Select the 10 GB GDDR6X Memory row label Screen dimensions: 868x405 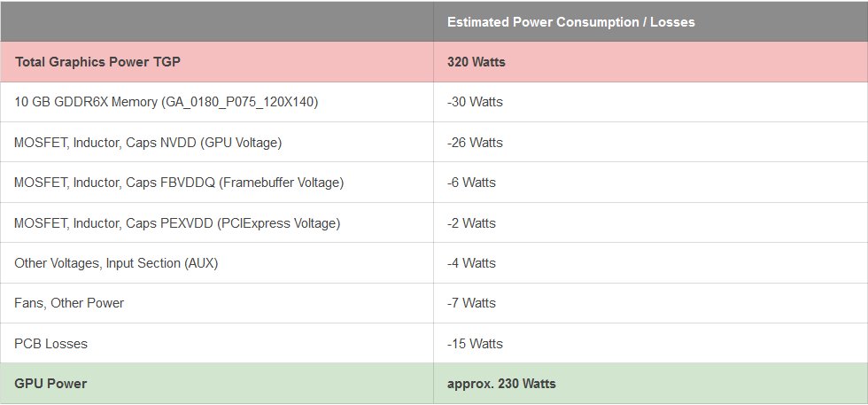(166, 102)
